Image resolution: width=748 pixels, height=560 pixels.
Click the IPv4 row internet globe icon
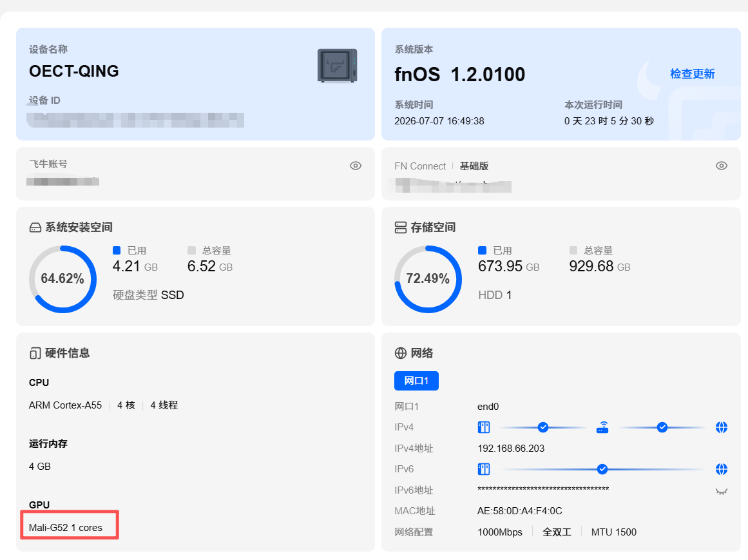722,427
